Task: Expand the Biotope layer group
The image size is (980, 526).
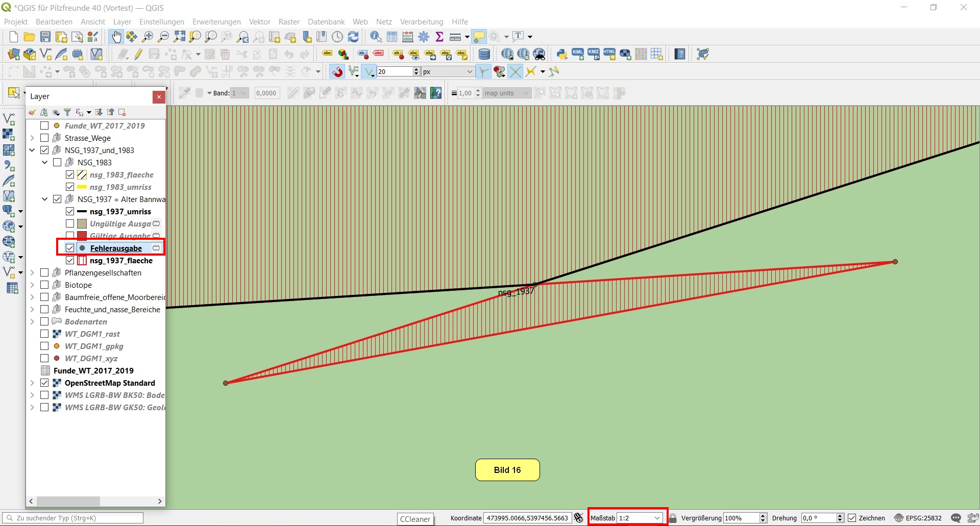Action: [32, 285]
